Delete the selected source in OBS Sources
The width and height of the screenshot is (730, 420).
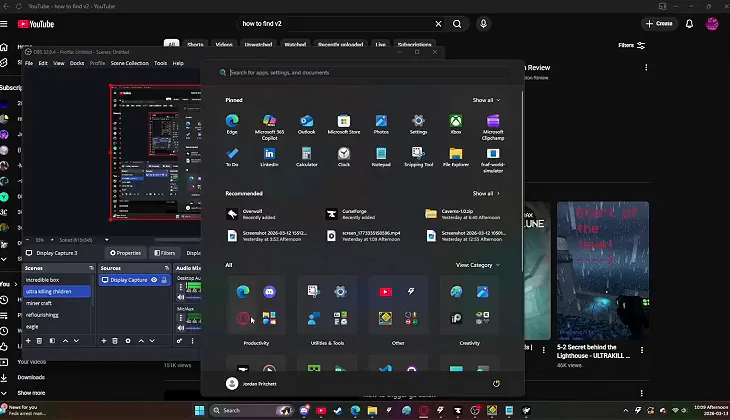[x=115, y=341]
